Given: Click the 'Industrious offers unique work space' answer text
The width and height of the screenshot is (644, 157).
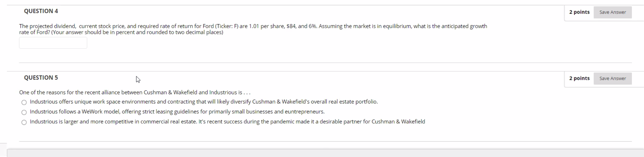Looking at the screenshot, I should coord(204,102).
